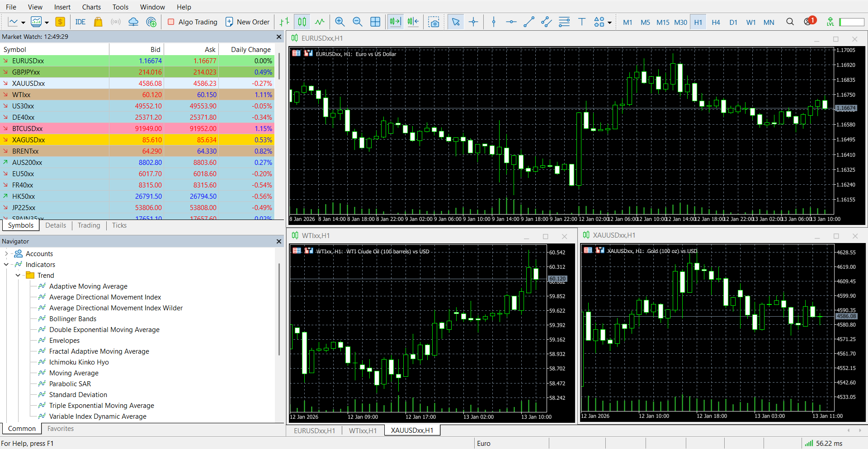Screen dimensions: 868x449
Task: Click the dollar-sign trading icon
Action: coord(60,22)
